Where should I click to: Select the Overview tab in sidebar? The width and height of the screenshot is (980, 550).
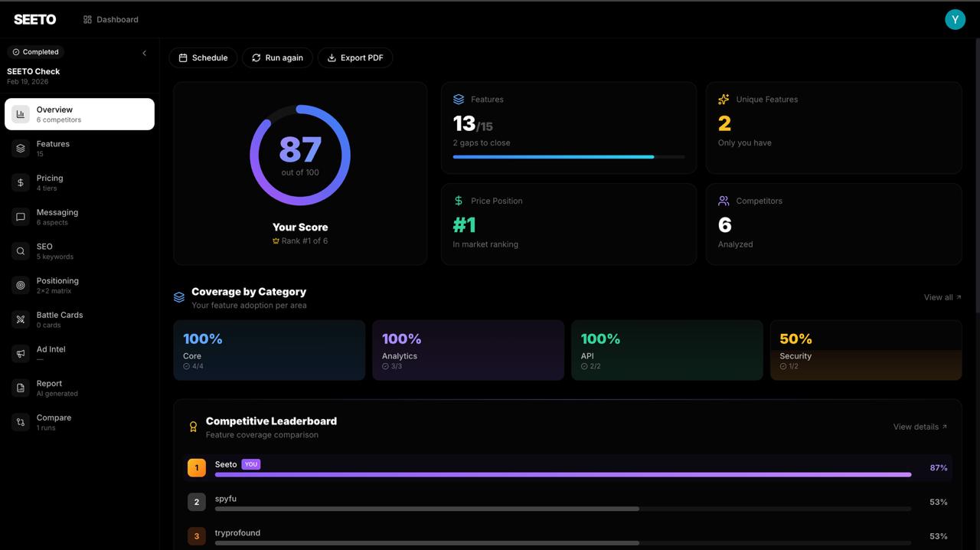click(80, 114)
